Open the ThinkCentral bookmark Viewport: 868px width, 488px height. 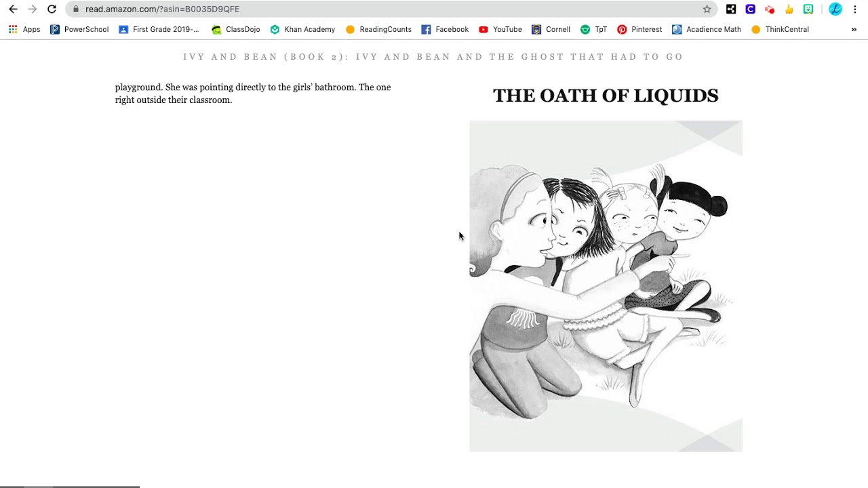(780, 29)
